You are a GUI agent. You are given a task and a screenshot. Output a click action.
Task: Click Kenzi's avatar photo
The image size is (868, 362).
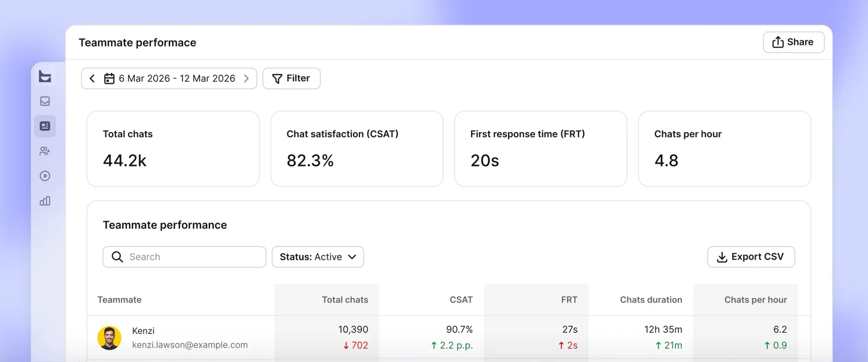109,338
